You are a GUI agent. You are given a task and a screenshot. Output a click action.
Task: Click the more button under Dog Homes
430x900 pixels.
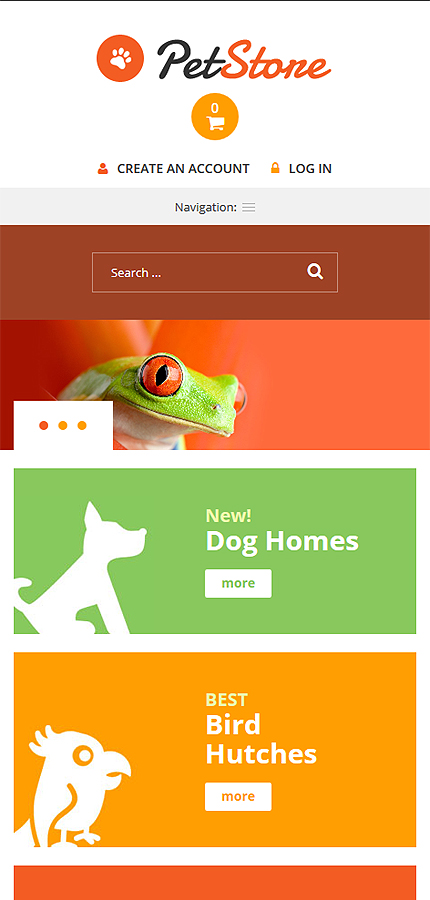(238, 583)
